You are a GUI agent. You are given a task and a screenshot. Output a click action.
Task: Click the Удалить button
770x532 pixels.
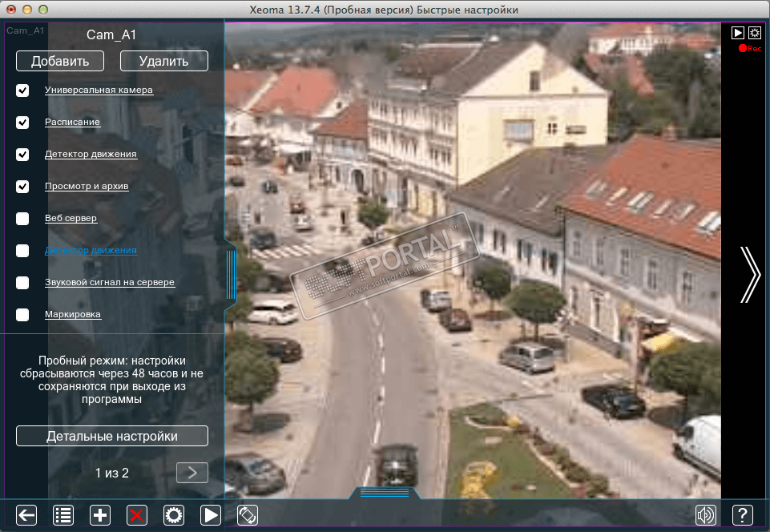click(164, 61)
